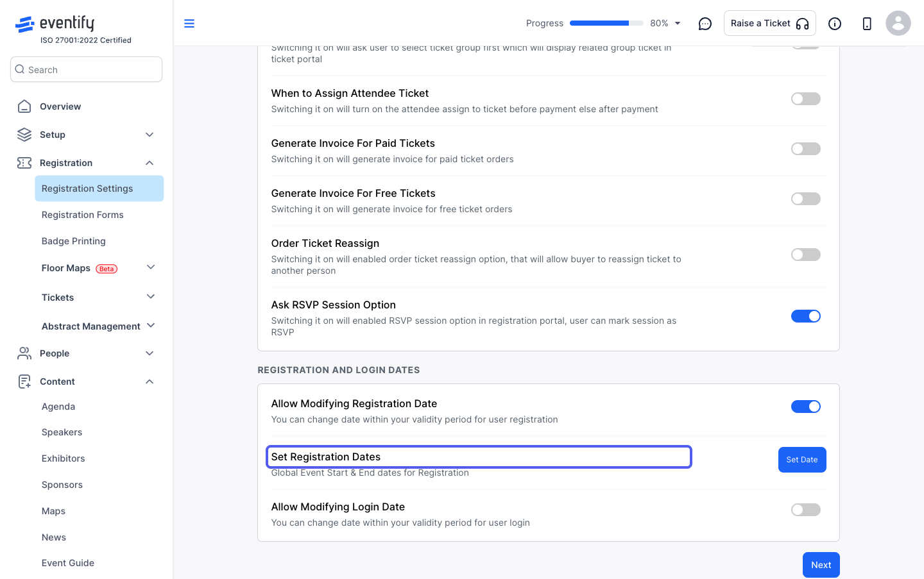Collapse the Registration section chevron
The image size is (924, 579).
click(150, 163)
